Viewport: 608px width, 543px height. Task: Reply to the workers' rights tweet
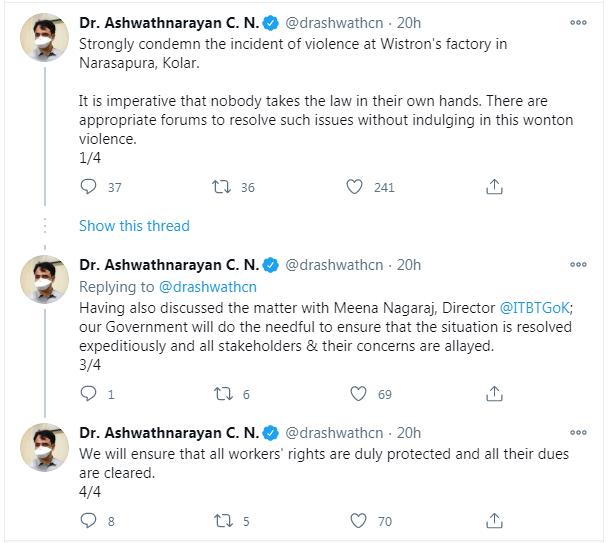tap(88, 521)
